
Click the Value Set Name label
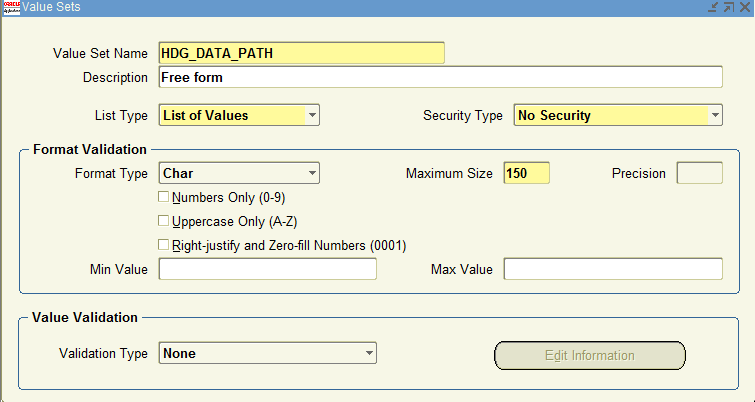(100, 53)
